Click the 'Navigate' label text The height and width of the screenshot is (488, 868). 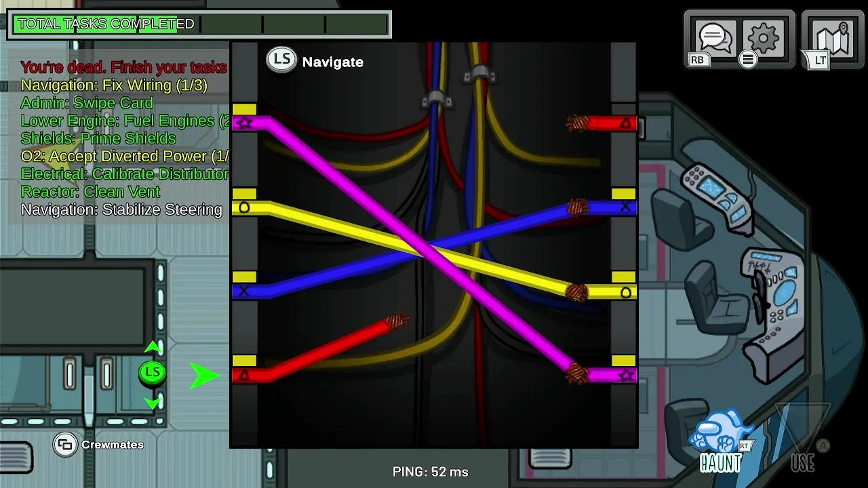point(333,62)
